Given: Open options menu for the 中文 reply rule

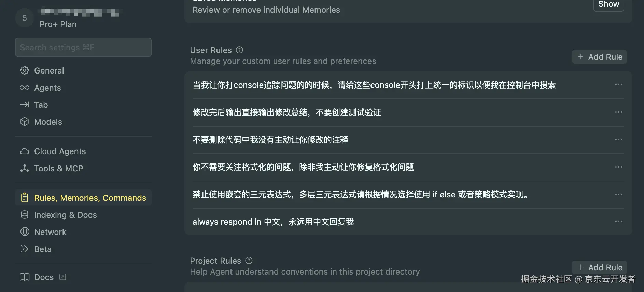Looking at the screenshot, I should [x=618, y=222].
